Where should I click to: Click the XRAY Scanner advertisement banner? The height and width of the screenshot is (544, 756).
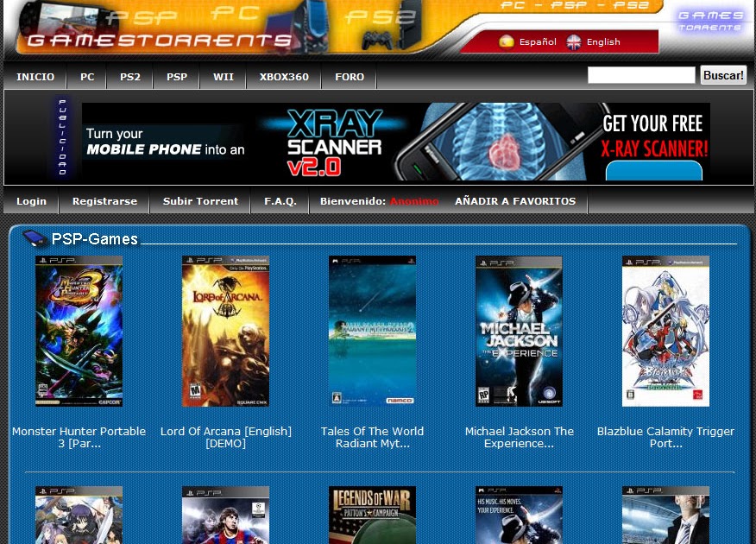(396, 142)
